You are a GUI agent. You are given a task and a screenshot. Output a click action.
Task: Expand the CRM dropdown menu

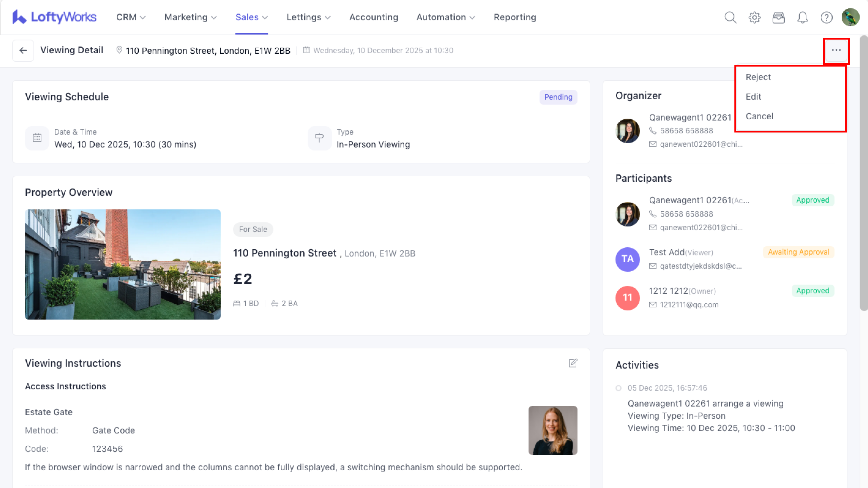[x=131, y=17]
